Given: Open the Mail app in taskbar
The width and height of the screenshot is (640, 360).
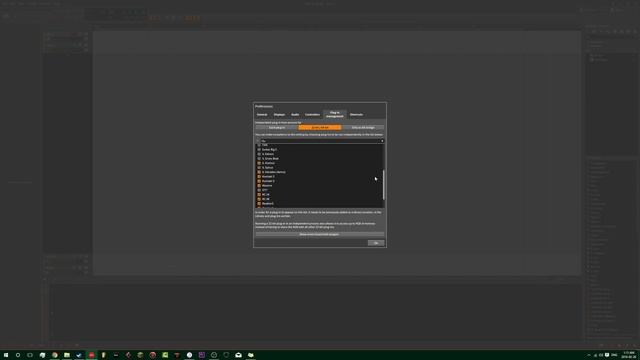Looking at the screenshot, I should pyautogui.click(x=238, y=355).
